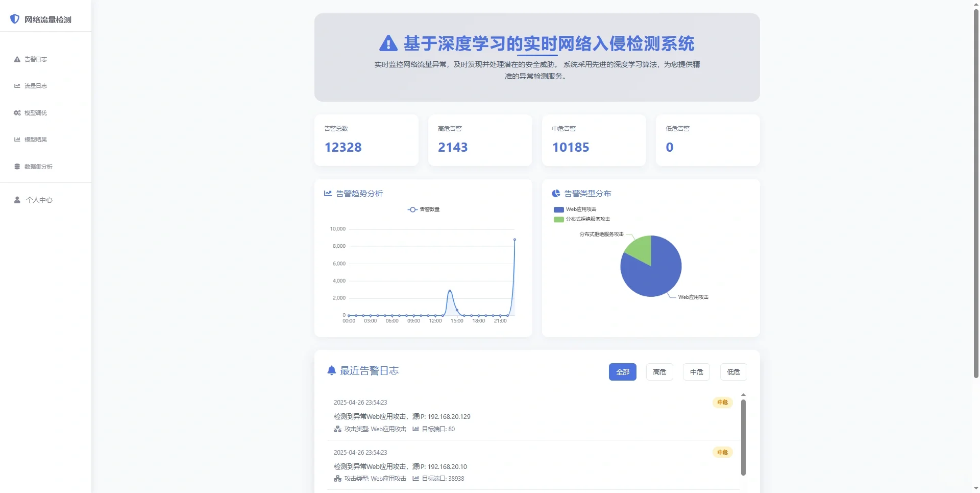
Task: Click the alert list scrollbar on the right
Action: tap(744, 437)
